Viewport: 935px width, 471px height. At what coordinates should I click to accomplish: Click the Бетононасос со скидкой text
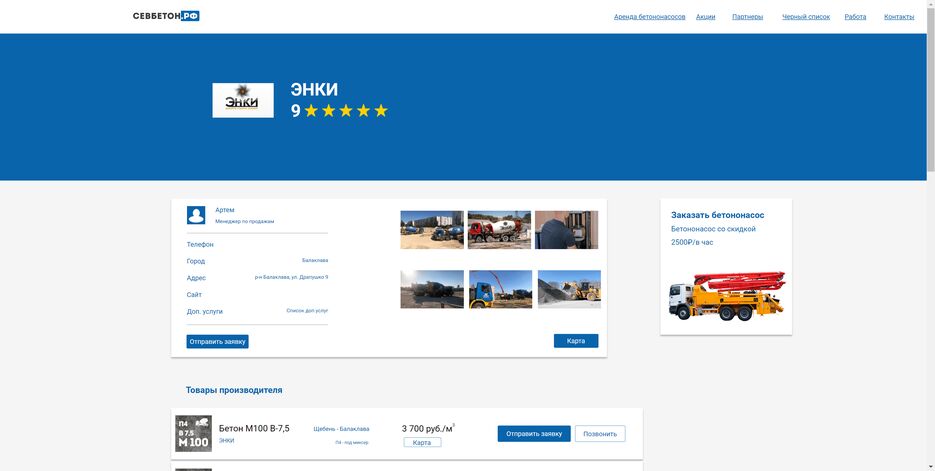pos(713,229)
